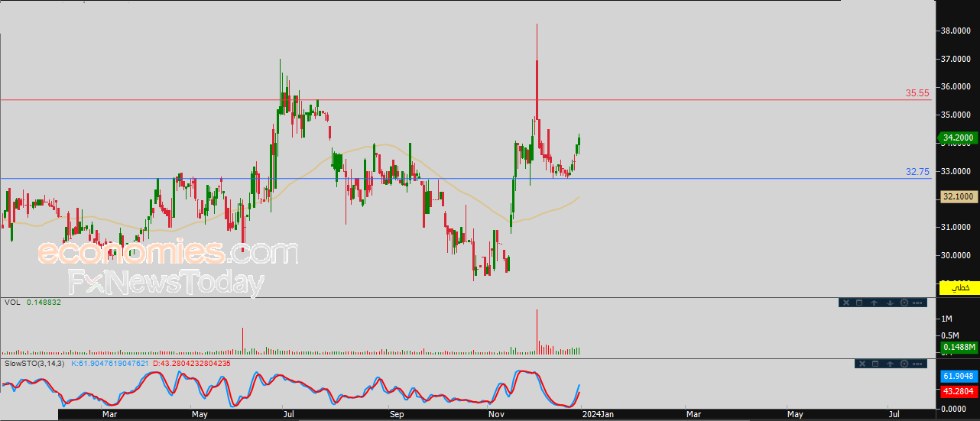
Task: Click the 35.55 resistance level label
Action: 917,93
